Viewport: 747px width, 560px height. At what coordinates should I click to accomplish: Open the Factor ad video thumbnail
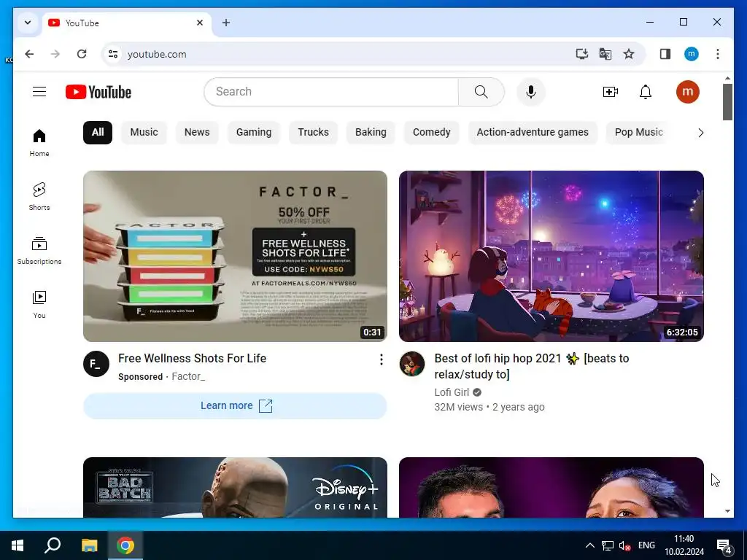coord(235,256)
